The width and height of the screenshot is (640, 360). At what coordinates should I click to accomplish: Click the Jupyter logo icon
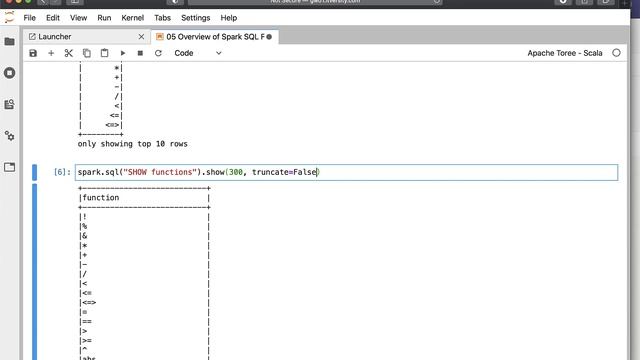tap(9, 18)
